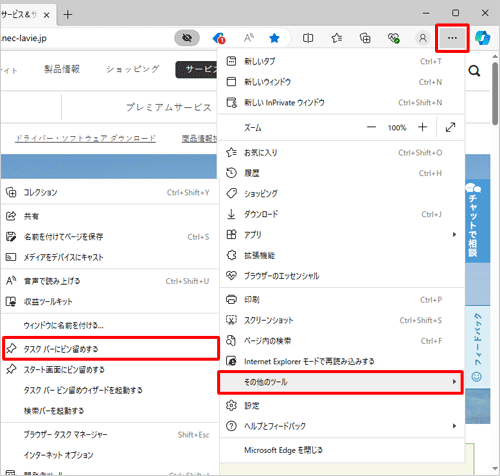
Task: Select 共有 in the submenu
Action: [x=109, y=216]
